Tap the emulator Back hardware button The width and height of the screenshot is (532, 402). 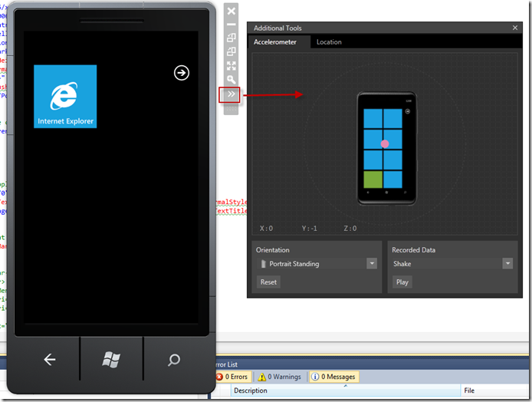50,360
